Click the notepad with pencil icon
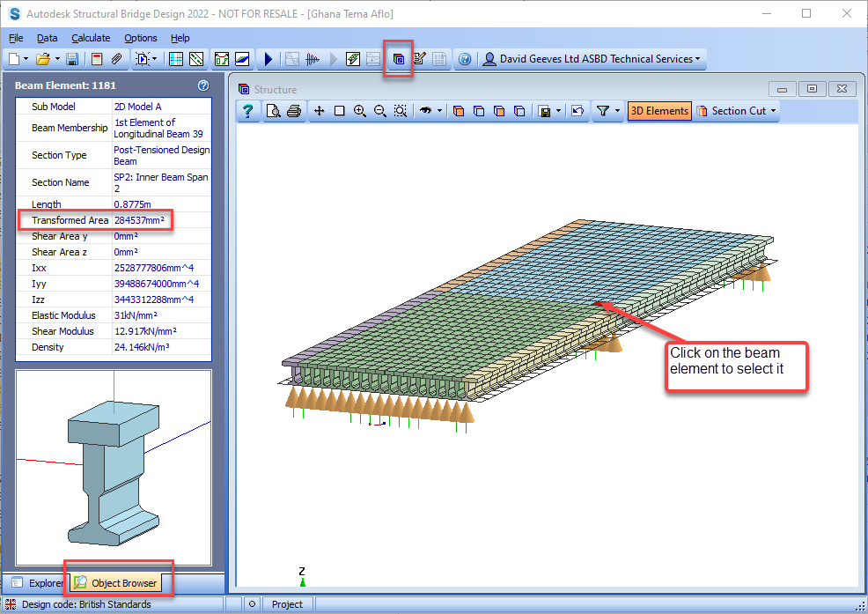 coord(419,59)
